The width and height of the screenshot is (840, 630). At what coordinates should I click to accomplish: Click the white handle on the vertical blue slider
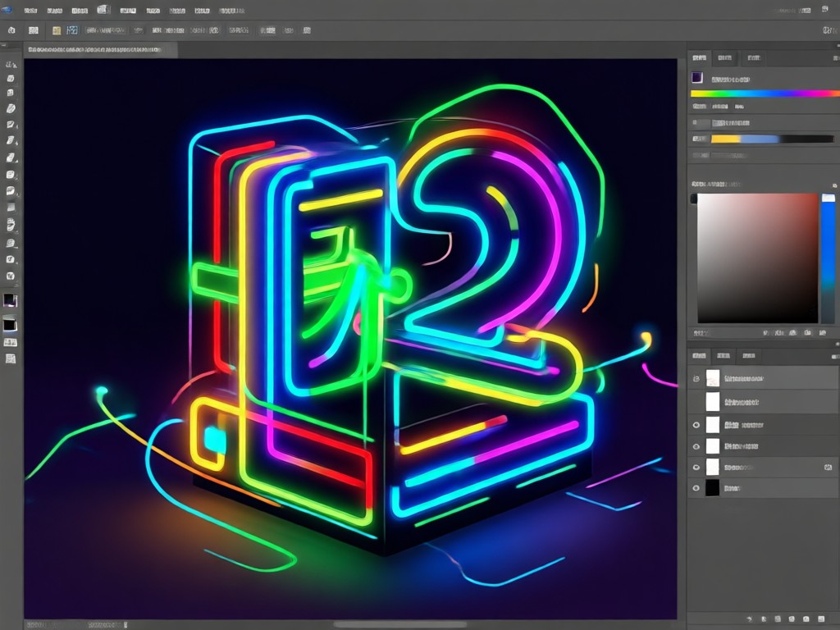(x=829, y=199)
